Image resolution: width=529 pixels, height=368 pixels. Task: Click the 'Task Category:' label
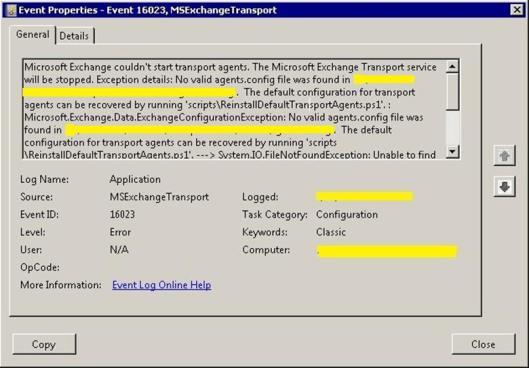(x=275, y=215)
